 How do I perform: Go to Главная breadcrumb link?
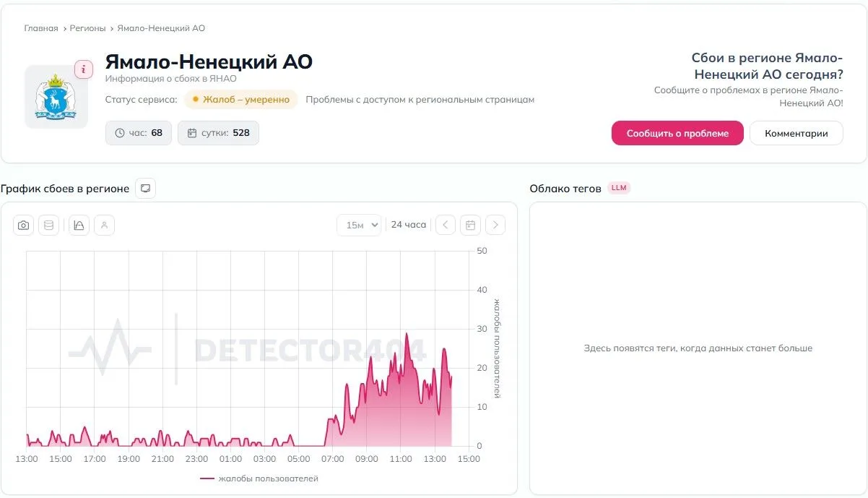[x=41, y=28]
